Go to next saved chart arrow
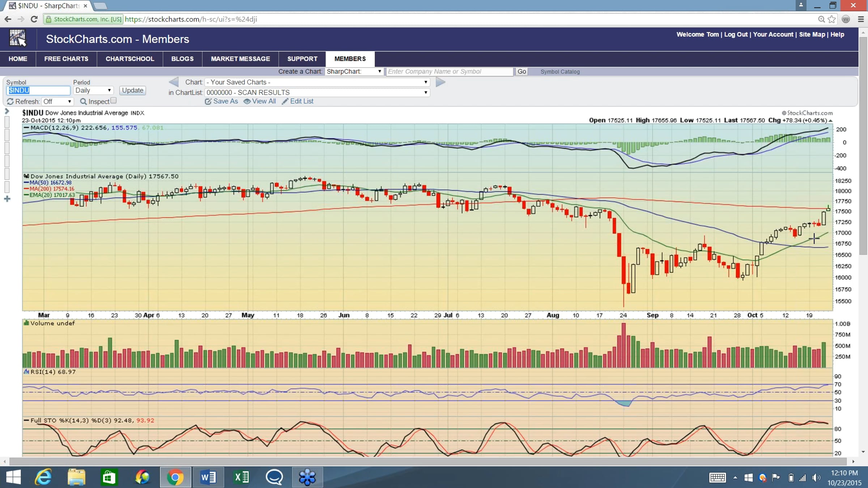 (441, 82)
